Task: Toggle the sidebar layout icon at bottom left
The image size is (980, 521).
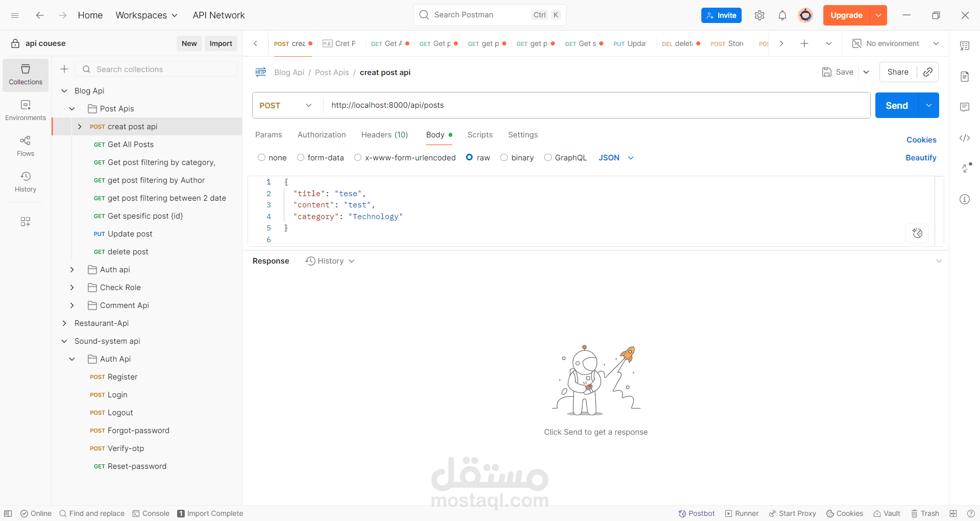Action: click(8, 513)
